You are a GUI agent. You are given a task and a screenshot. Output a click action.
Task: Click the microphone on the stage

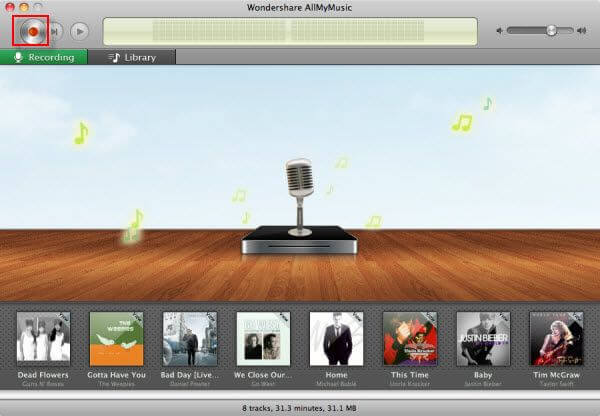(x=297, y=180)
